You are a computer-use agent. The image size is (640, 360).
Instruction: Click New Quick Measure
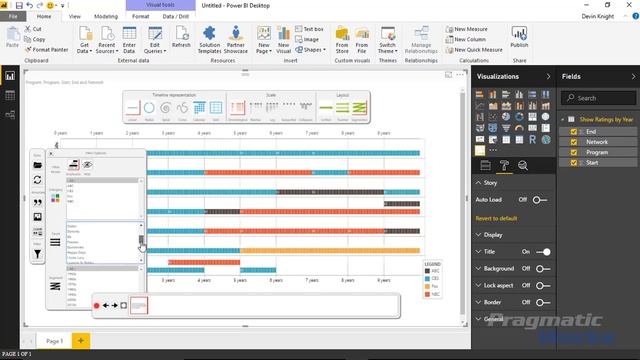coord(474,50)
